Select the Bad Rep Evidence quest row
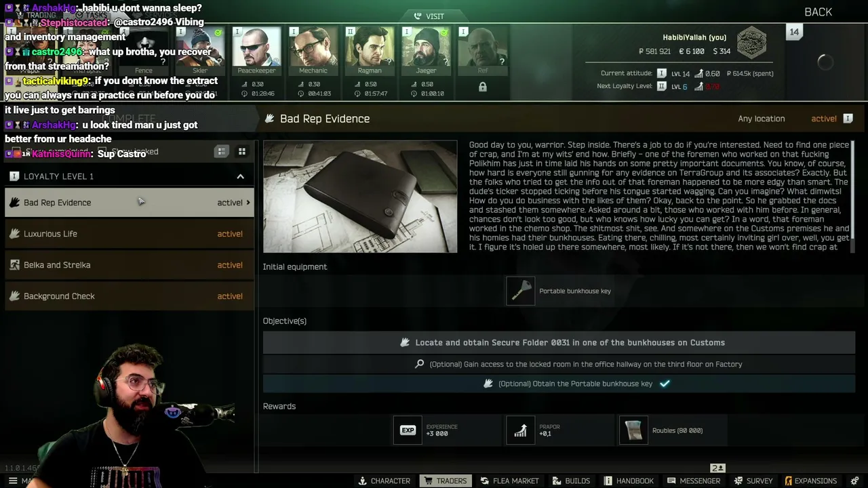Screen dimensions: 868x488 (129, 203)
